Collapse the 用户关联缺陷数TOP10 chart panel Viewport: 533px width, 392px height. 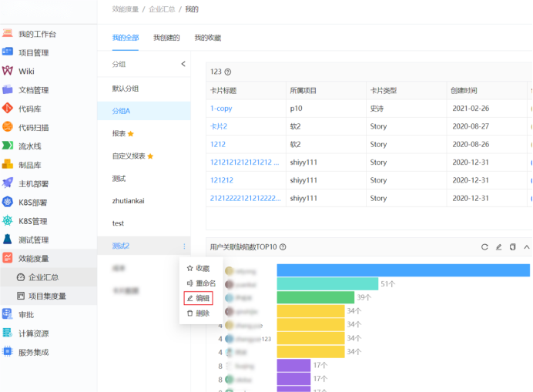(527, 247)
